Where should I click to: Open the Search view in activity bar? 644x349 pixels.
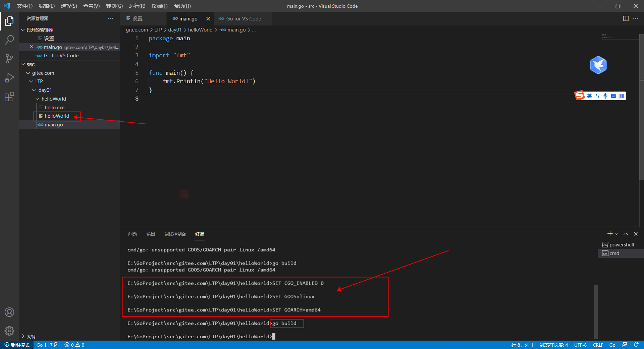pyautogui.click(x=9, y=40)
